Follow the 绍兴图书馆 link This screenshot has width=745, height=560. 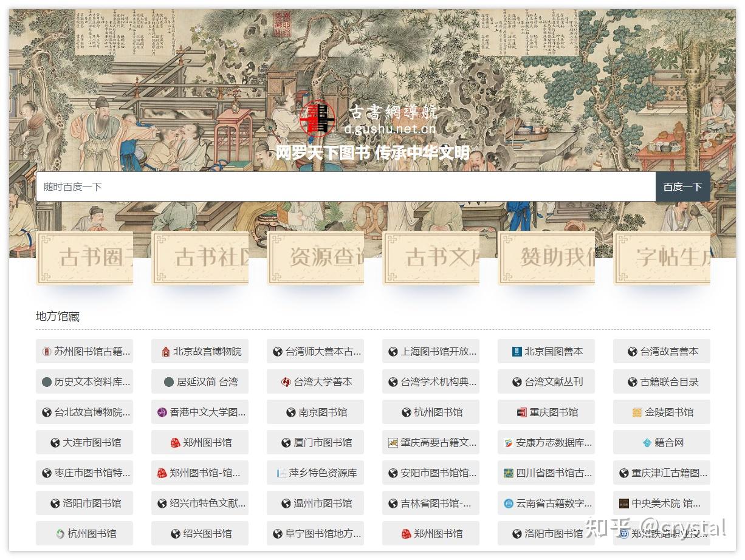(x=200, y=534)
